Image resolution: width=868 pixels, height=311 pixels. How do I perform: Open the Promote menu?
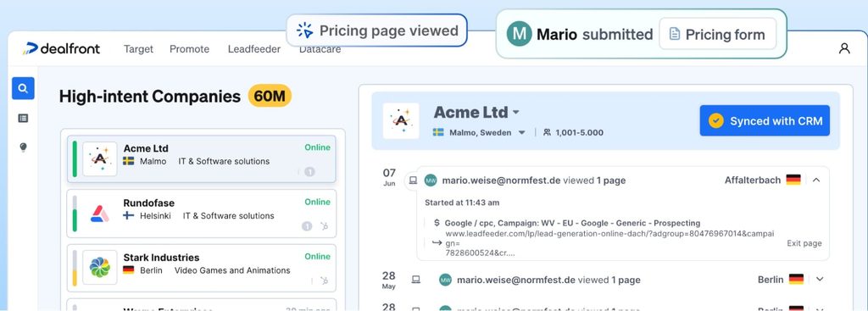pos(189,49)
